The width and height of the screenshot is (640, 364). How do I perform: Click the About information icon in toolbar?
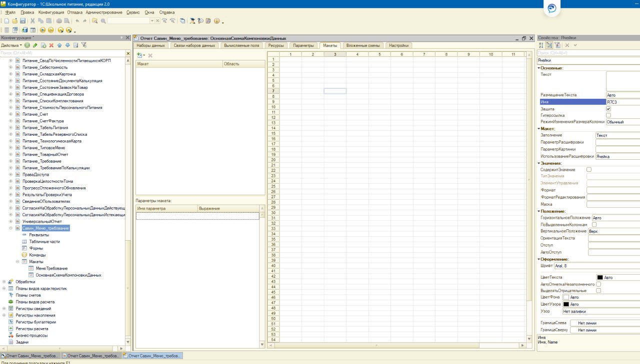point(216,21)
